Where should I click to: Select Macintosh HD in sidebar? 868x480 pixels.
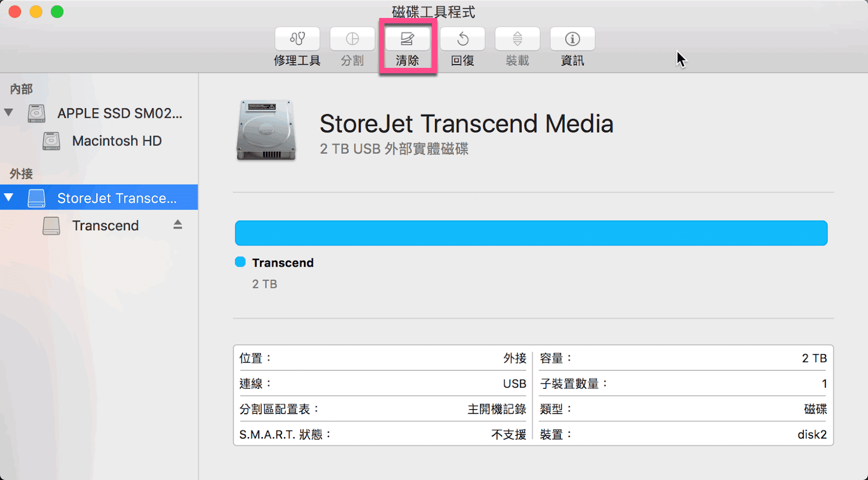99,141
